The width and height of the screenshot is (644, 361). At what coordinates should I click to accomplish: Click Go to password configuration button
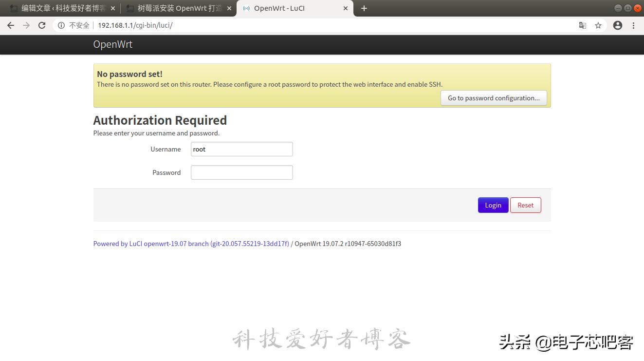(493, 98)
